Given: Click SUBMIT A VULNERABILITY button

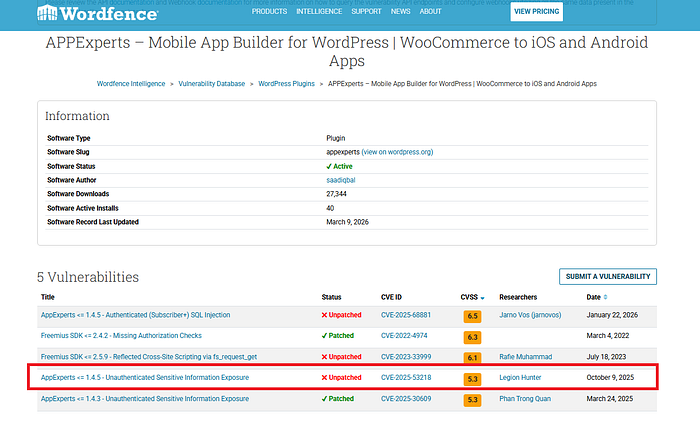Looking at the screenshot, I should 608,276.
